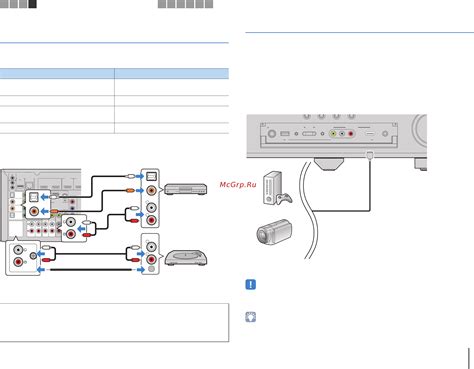The height and width of the screenshot is (369, 474).
Task: Click the first gray square in the top-center strip
Action: 162,4
